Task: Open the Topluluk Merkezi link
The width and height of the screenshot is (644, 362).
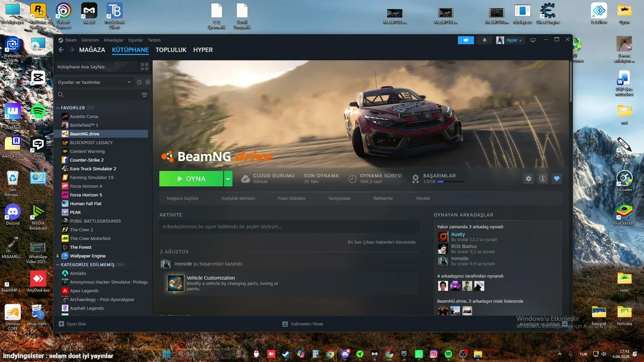Action: click(238, 198)
